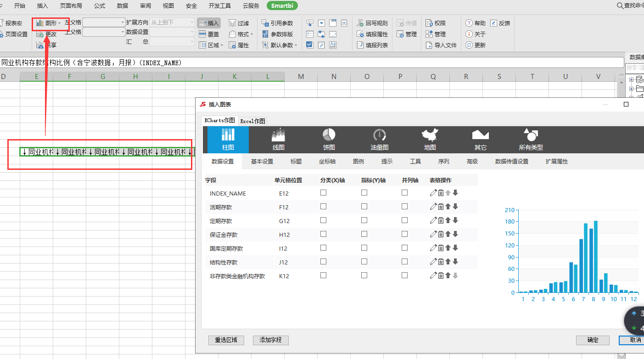Check 并列轴 for 非存款类金融机构存款

(404, 275)
